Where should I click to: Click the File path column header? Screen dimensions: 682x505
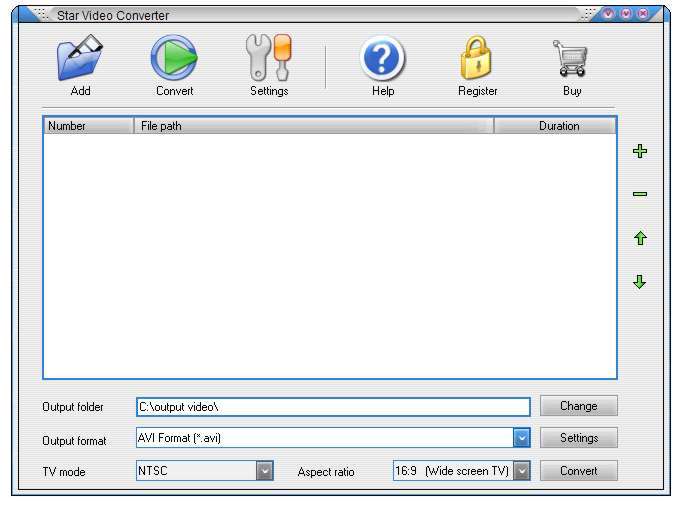[x=313, y=126]
